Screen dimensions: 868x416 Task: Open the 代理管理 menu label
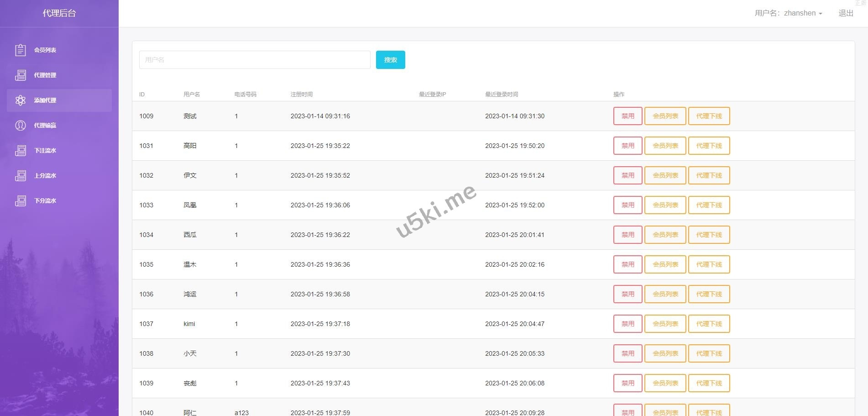(45, 75)
